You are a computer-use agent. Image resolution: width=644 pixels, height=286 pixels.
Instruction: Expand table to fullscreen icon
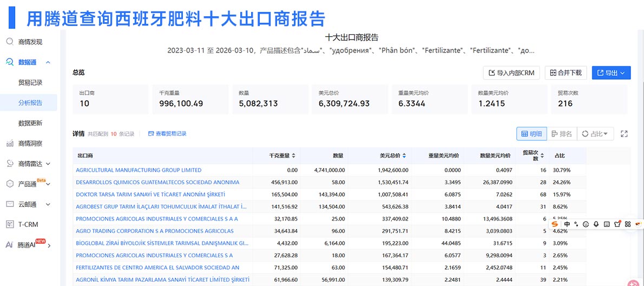625,134
